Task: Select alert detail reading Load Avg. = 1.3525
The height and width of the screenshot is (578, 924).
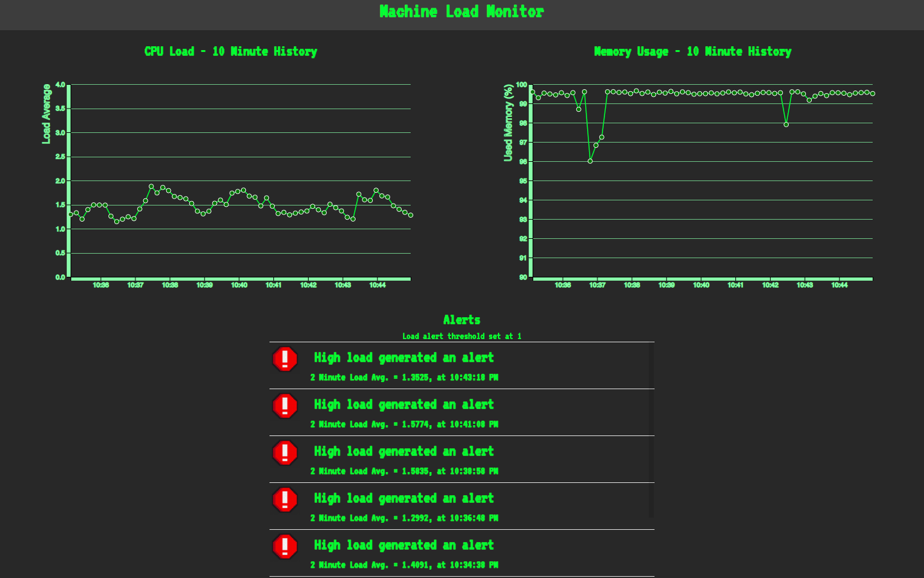Action: pos(404,378)
